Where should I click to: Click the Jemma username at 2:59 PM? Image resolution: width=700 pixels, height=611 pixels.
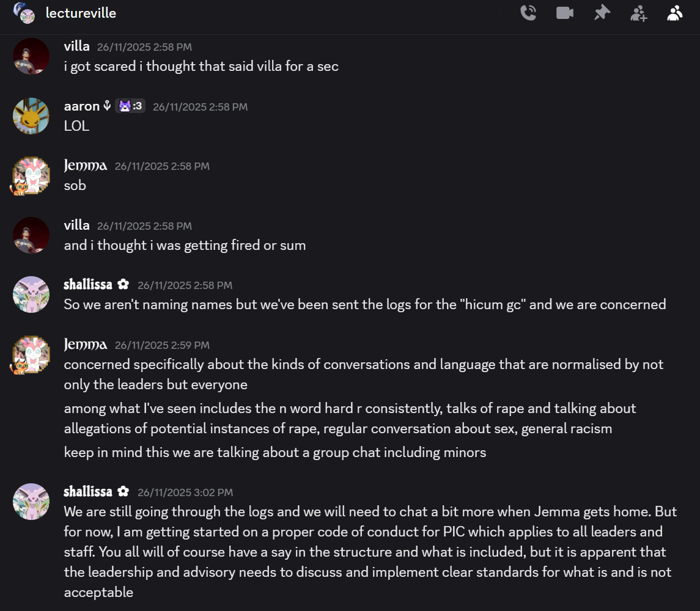(86, 345)
